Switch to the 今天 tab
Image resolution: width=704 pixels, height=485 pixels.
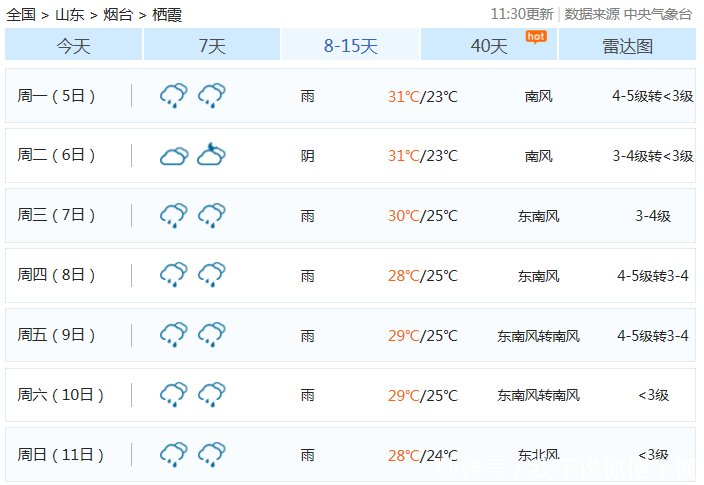[74, 44]
